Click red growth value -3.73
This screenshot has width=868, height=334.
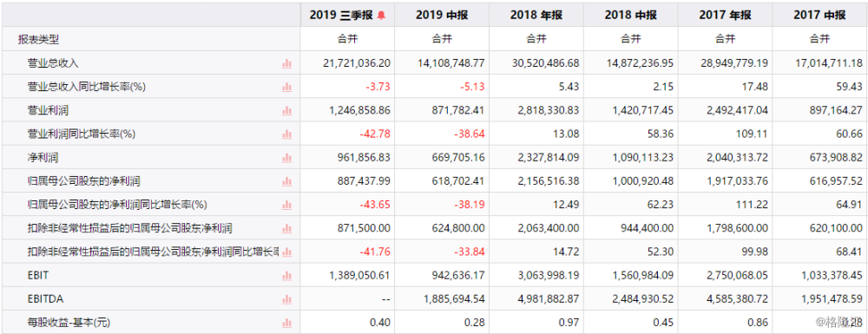click(378, 87)
